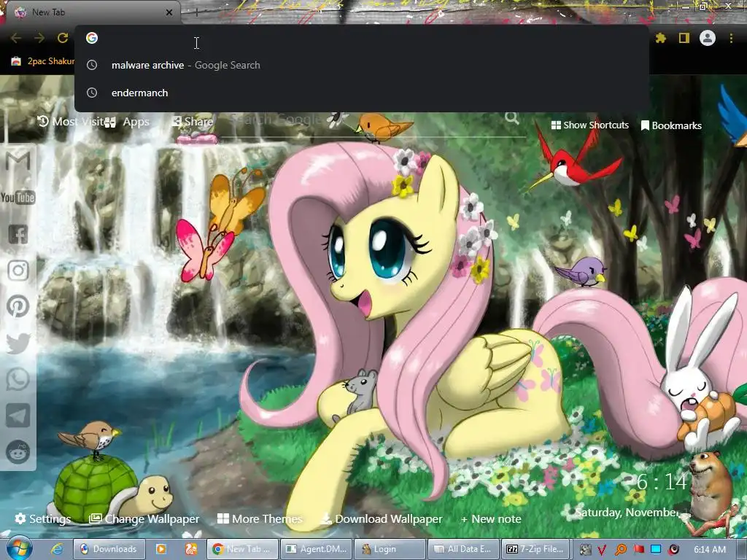Open the Extensions puzzle-piece icon
747x560 pixels.
[x=660, y=38]
